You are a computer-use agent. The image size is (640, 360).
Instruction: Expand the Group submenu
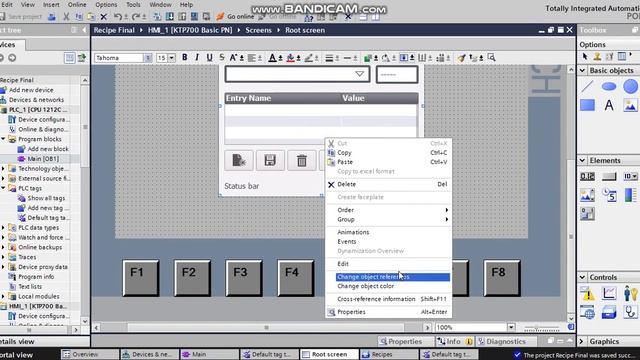click(x=389, y=219)
